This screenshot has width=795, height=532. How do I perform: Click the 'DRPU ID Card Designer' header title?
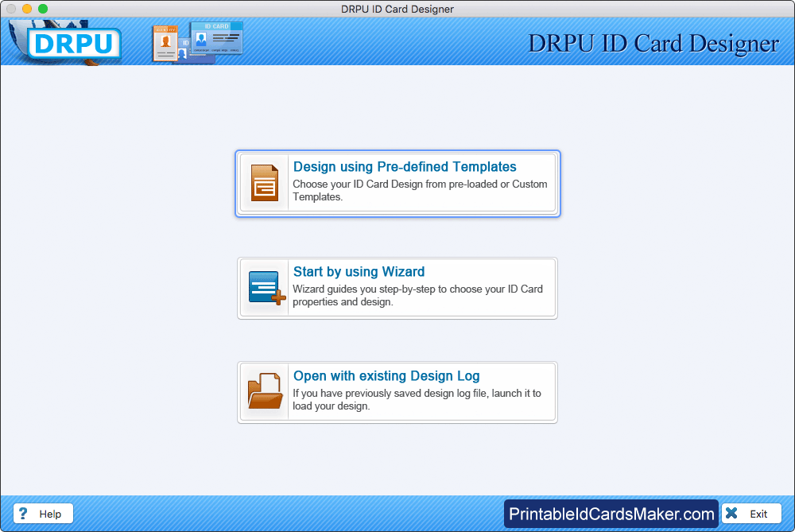tap(653, 43)
